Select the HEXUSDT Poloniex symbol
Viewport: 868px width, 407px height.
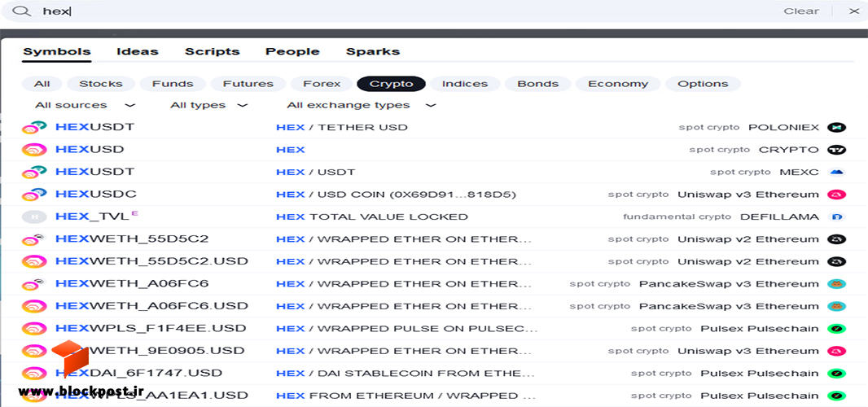(94, 127)
